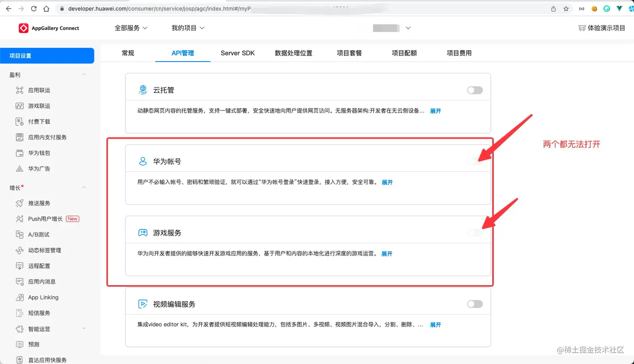Image resolution: width=634 pixels, height=364 pixels.
Task: Click the browser home icon
Action: coord(46,8)
